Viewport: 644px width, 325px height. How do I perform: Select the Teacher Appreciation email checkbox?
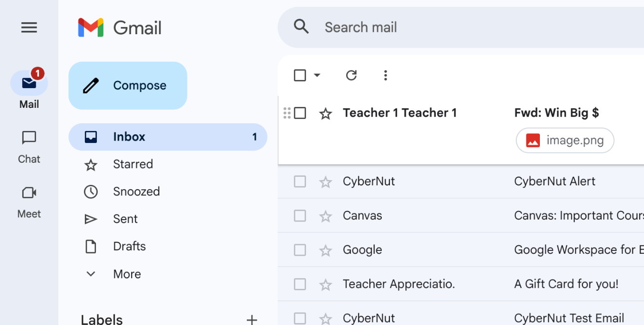(x=300, y=284)
